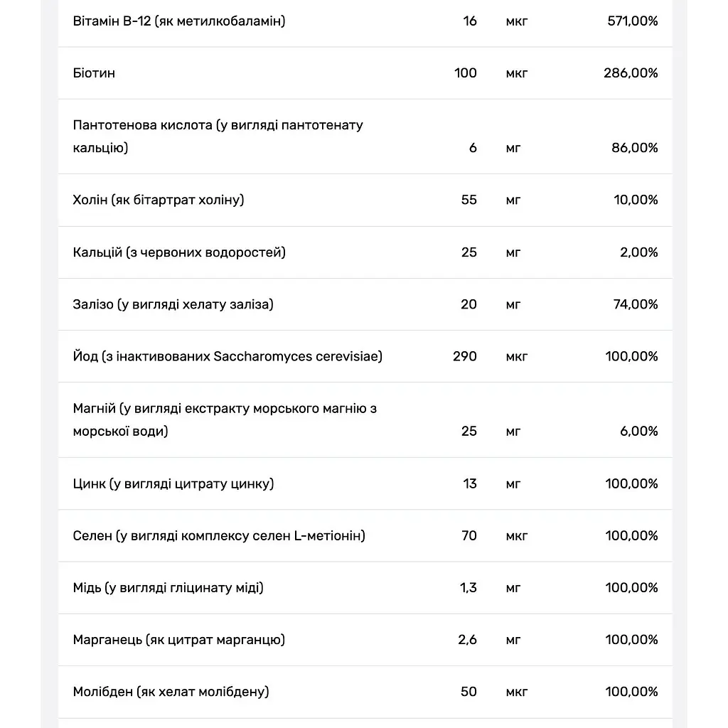728x728 pixels.
Task: Select the 286,00% value for Біотин
Action: tap(631, 73)
